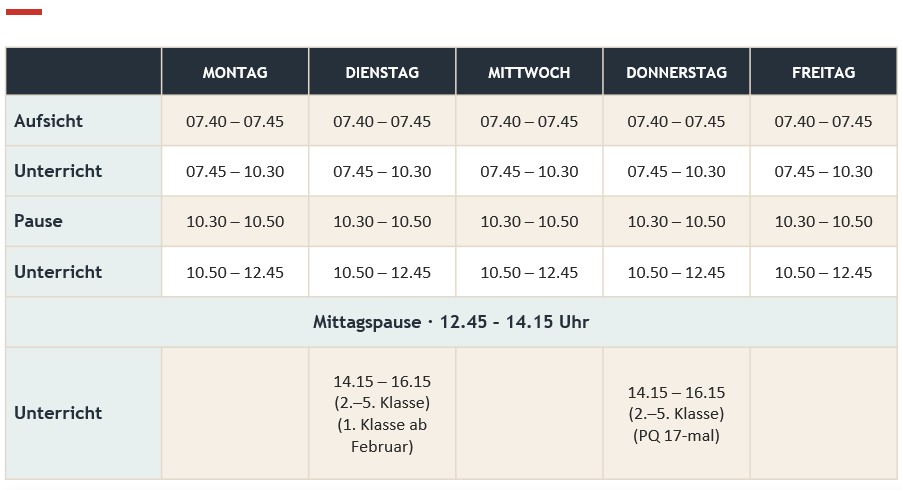The height and width of the screenshot is (490, 902).
Task: Click the empty Friday afternoon cell
Action: [824, 414]
